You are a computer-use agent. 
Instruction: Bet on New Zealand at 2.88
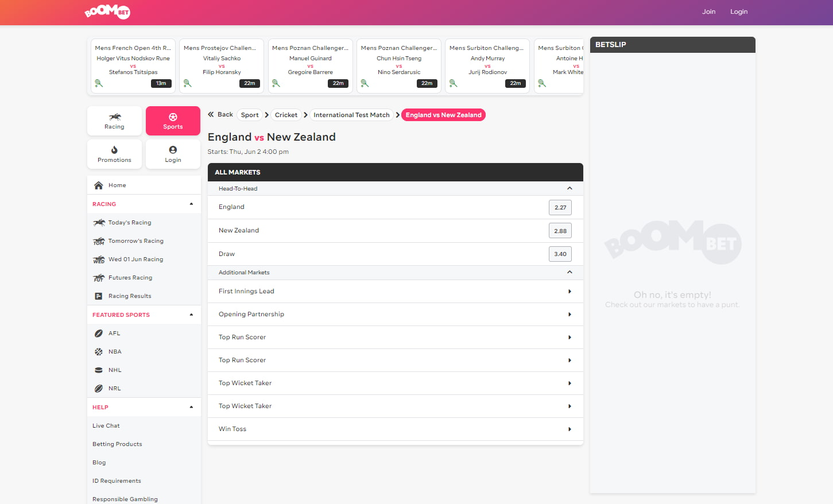[560, 231]
